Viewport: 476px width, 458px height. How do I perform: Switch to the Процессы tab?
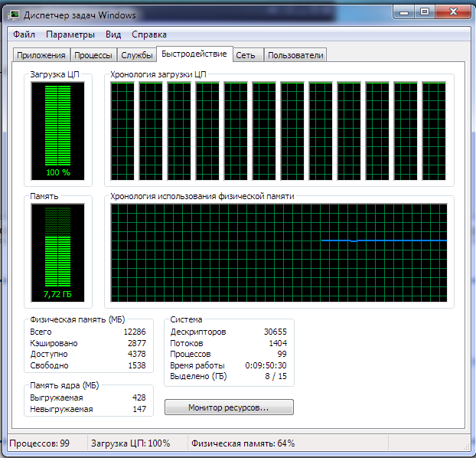click(93, 55)
